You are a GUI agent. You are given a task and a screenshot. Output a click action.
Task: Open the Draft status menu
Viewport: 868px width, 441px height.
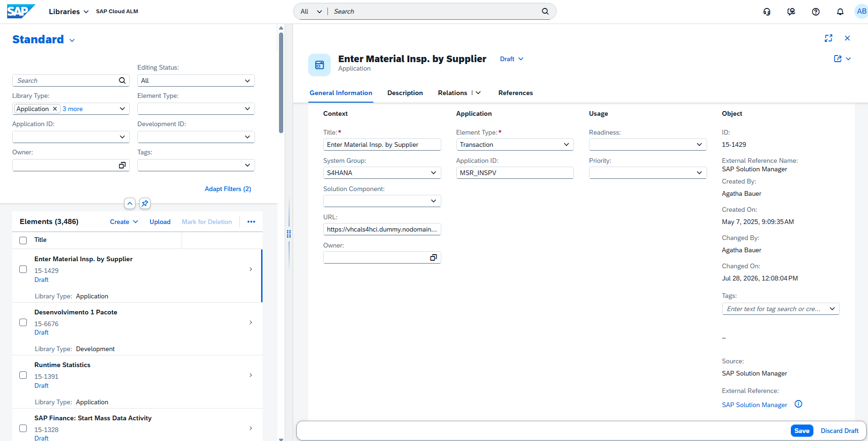click(512, 59)
